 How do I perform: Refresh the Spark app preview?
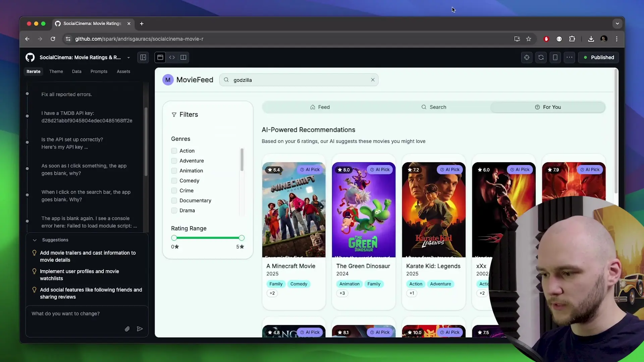pyautogui.click(x=541, y=57)
